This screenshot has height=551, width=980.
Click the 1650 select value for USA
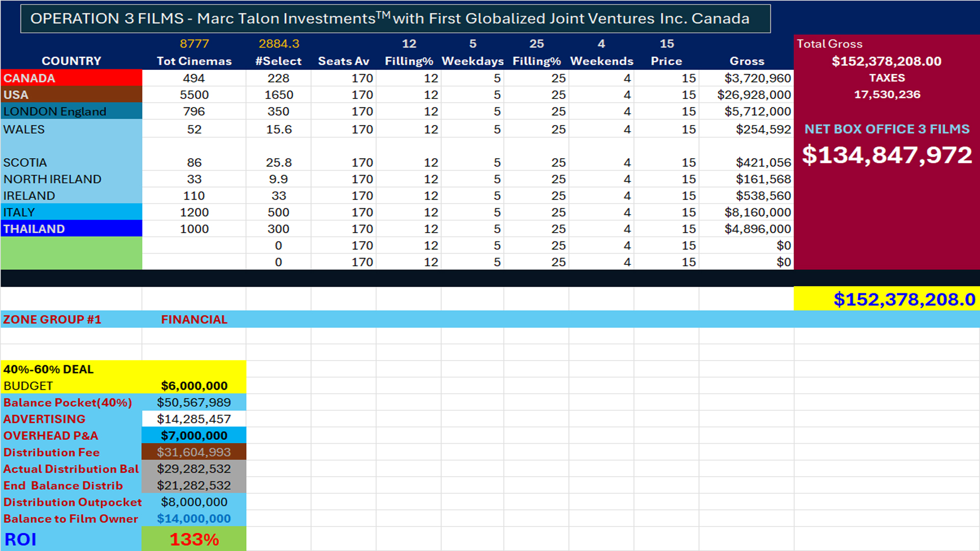coord(279,95)
